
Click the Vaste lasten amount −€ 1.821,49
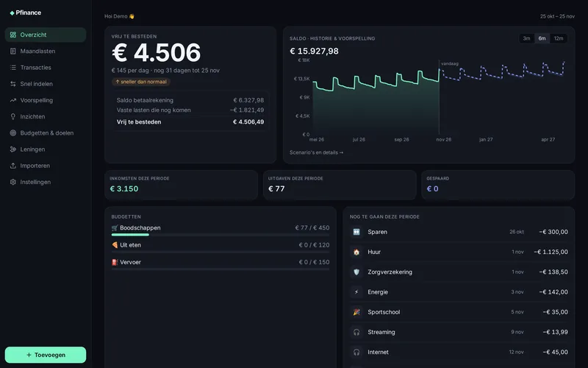pos(247,110)
